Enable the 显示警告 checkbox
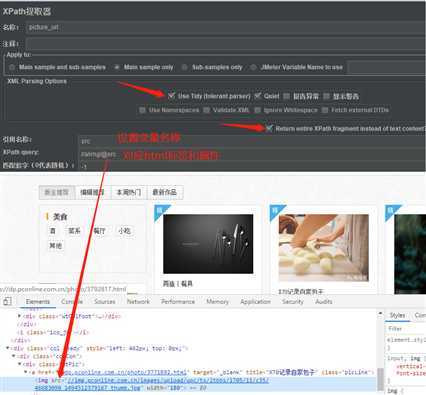 point(326,96)
